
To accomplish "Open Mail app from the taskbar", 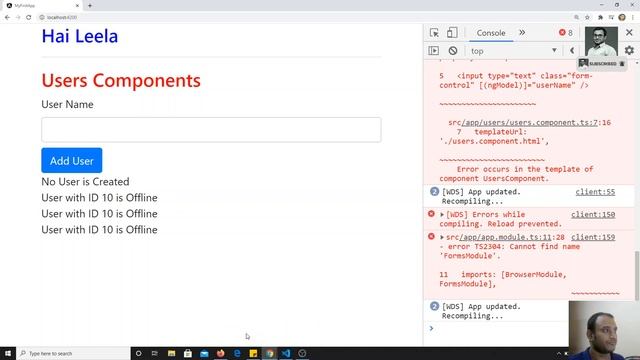I will point(204,353).
